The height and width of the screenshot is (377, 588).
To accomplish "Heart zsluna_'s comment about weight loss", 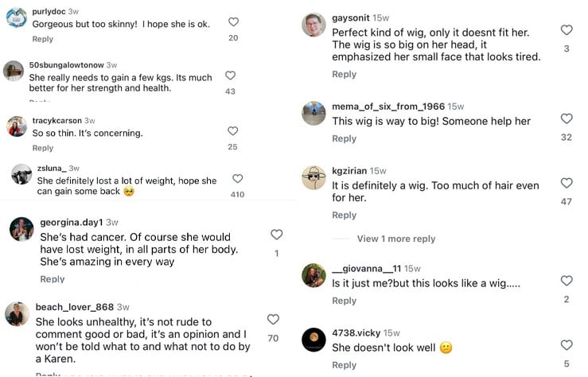I will 237,179.
